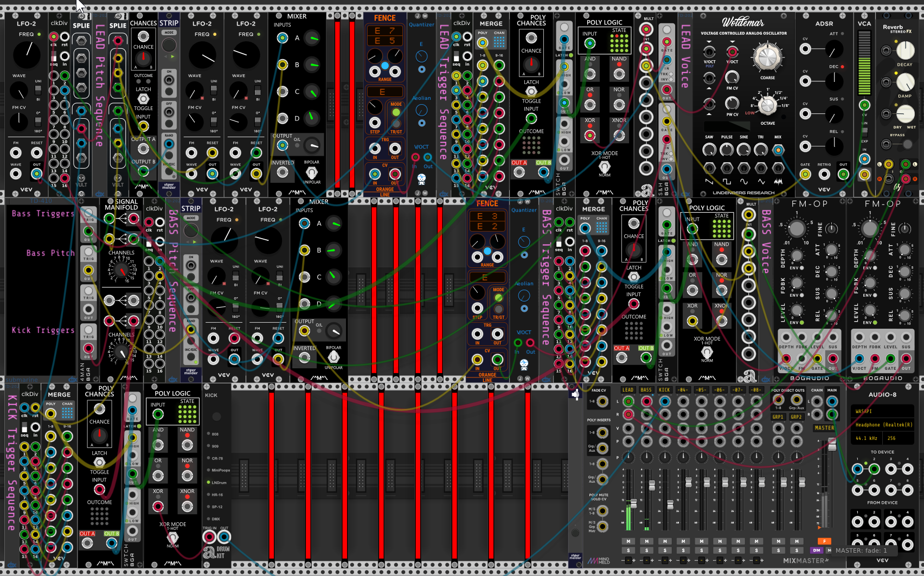Image resolution: width=924 pixels, height=576 pixels.
Task: Click MixMaster POLY DIRECT OUTS Grp/Aux jack
Action: (x=796, y=400)
